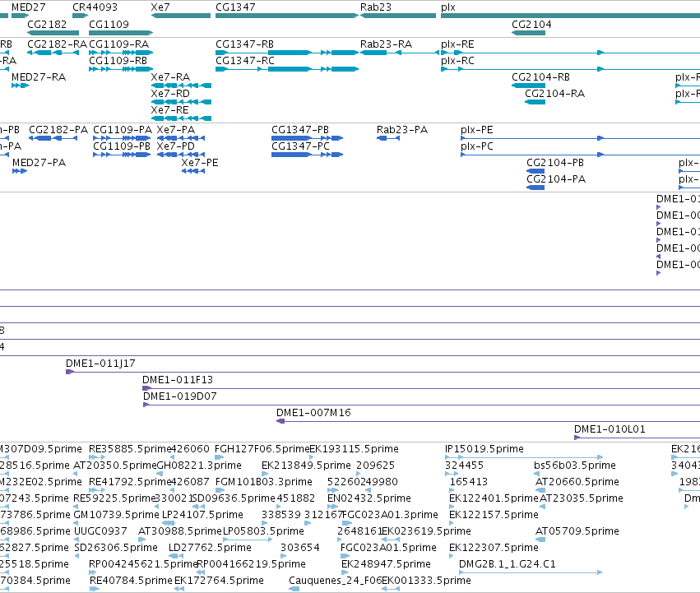Click the Rab23 gene label
Viewport: 700px width, 593px height.
[x=375, y=7]
